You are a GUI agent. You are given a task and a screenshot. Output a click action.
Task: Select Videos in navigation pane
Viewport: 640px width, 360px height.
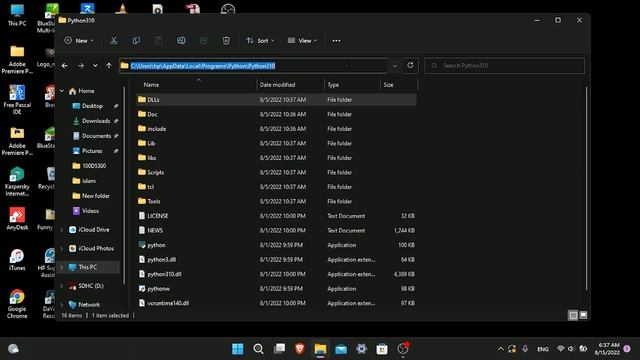(x=90, y=211)
